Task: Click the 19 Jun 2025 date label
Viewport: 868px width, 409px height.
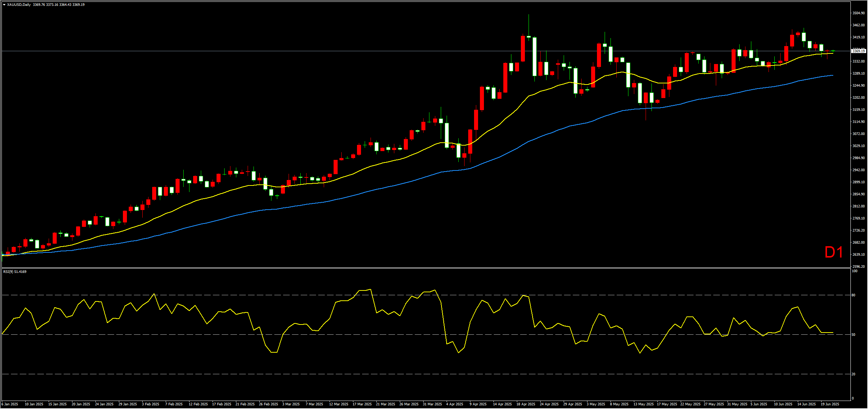Action: (830, 404)
